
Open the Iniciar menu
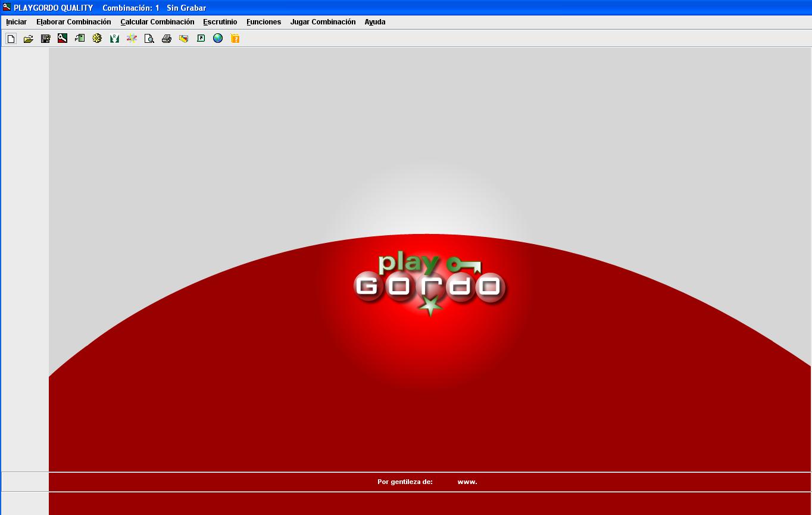17,22
